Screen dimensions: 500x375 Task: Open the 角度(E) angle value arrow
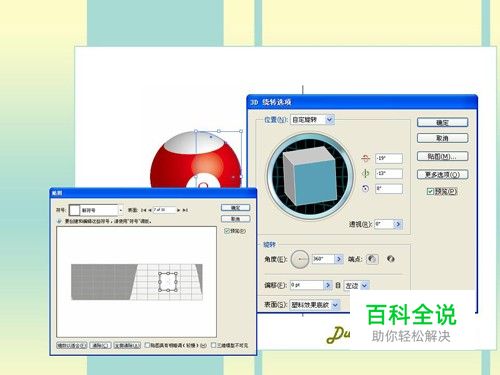(339, 259)
